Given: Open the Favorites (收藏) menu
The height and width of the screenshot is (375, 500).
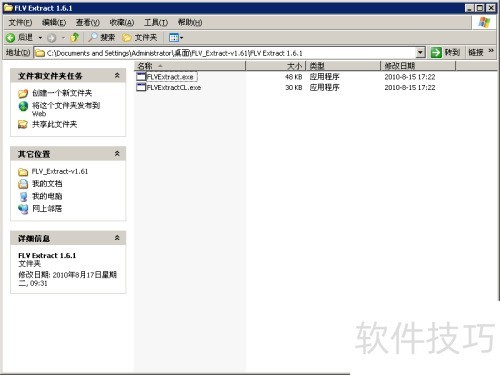Looking at the screenshot, I should pyautogui.click(x=122, y=22).
